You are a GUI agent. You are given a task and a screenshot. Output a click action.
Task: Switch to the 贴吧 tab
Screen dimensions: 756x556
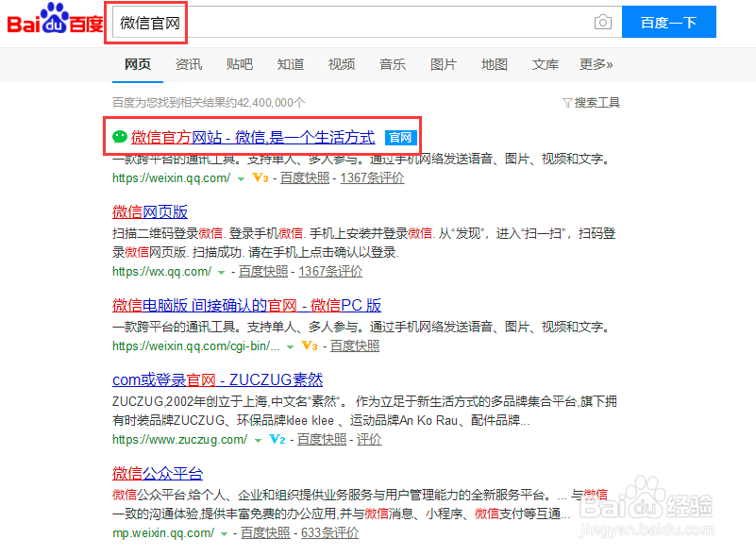click(x=240, y=64)
